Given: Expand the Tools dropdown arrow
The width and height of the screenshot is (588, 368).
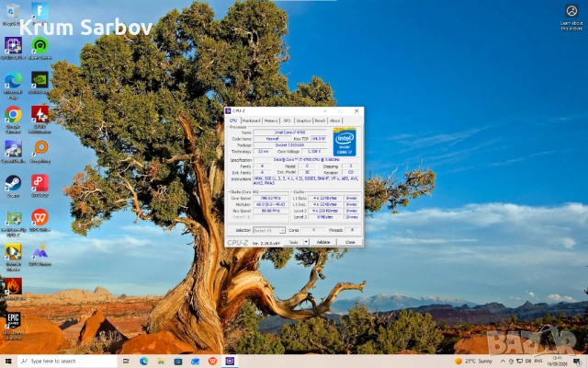Looking at the screenshot, I should pos(306,242).
